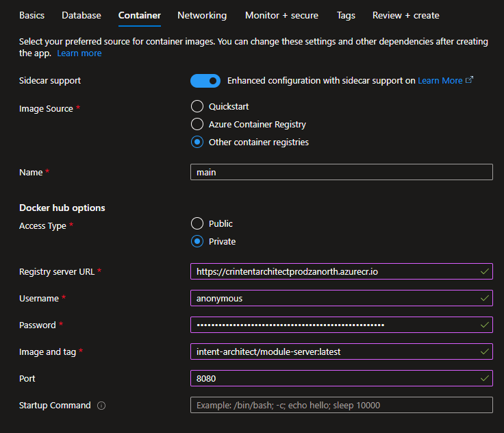Focus the Registry server URL field

[x=336, y=271]
